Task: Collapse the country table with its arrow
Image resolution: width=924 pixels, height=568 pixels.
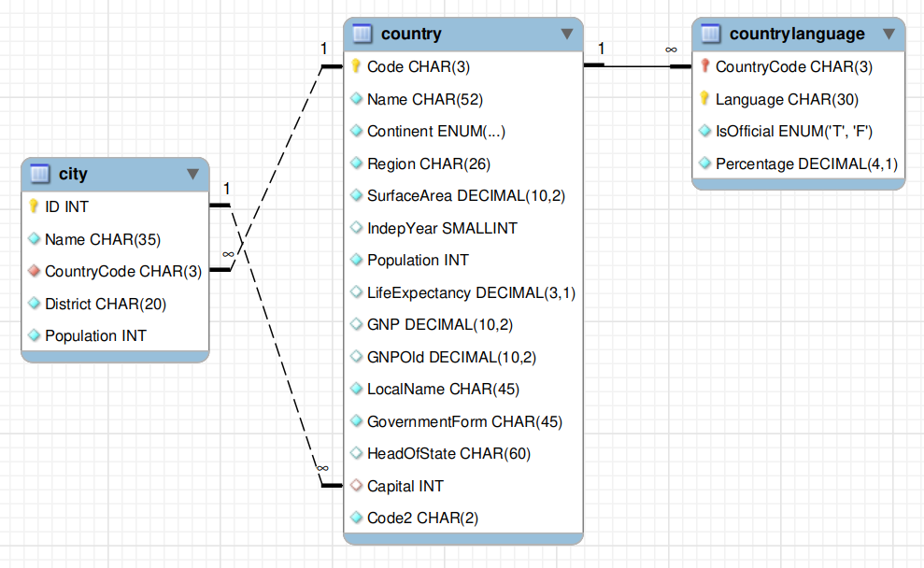Action: (x=567, y=35)
